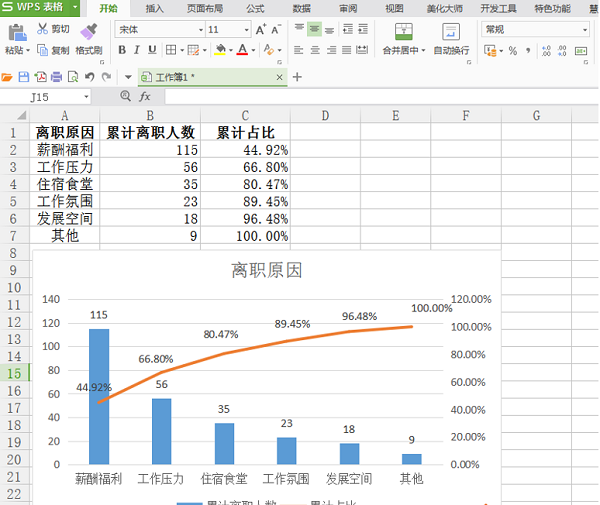Click the Format Painter (格式刷) brush icon

click(88, 31)
